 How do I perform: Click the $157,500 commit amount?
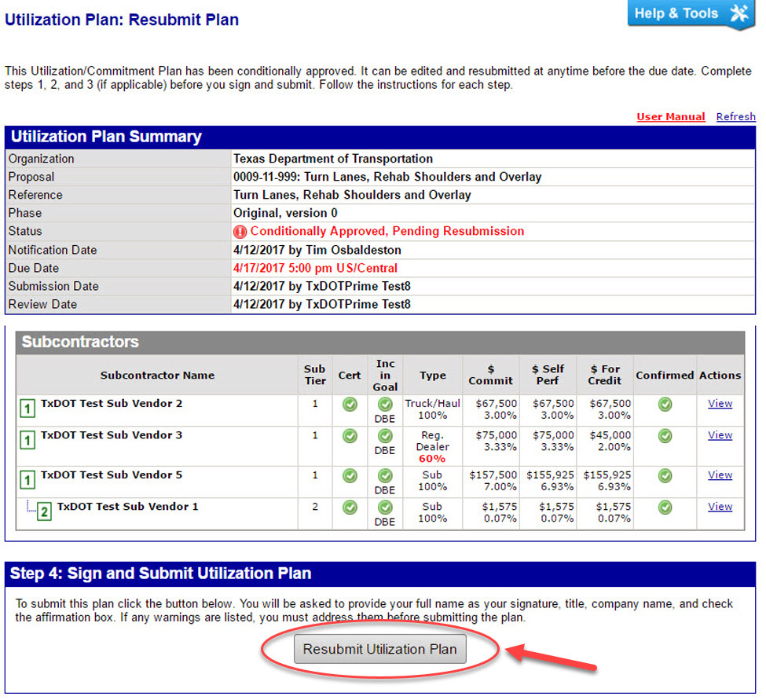(493, 475)
